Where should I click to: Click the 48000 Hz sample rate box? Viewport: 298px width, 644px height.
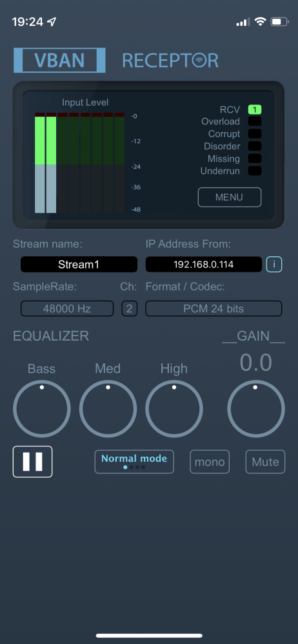click(67, 308)
